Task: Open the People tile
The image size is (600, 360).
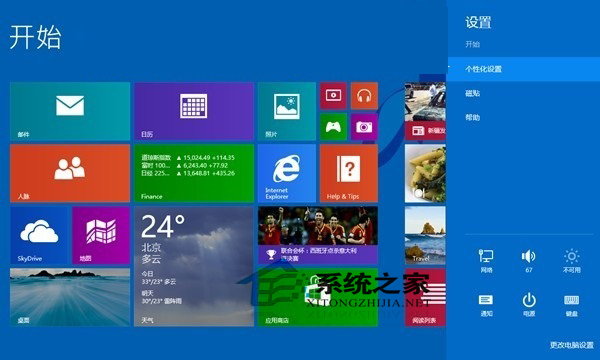Action: 70,173
